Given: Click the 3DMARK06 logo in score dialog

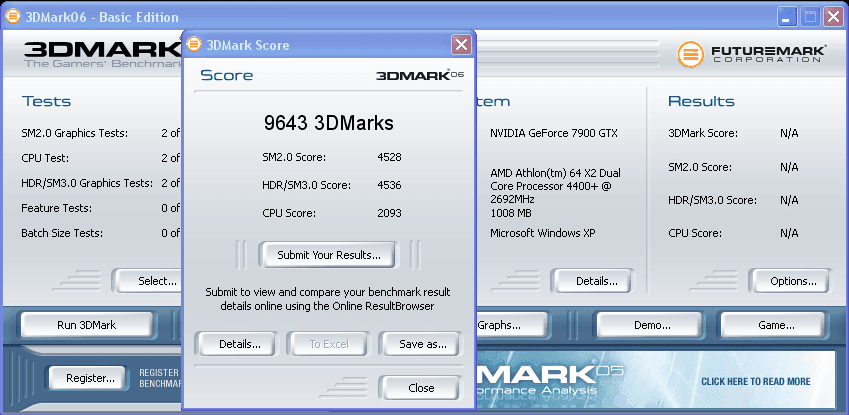Looking at the screenshot, I should (420, 75).
